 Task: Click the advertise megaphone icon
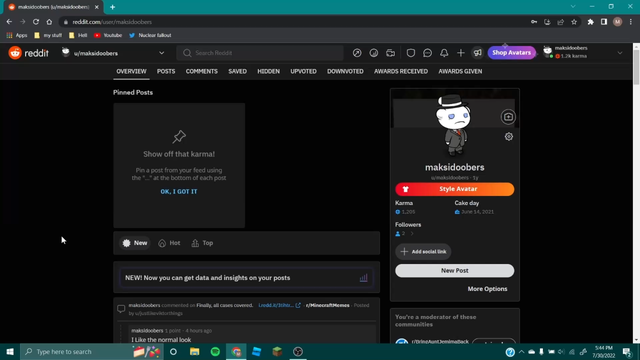[x=478, y=53]
